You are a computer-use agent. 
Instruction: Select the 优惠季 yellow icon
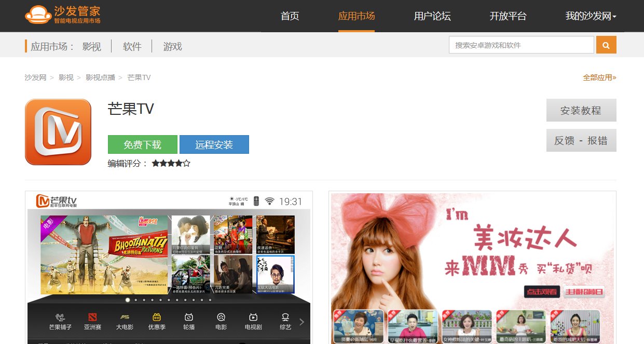[x=157, y=317]
